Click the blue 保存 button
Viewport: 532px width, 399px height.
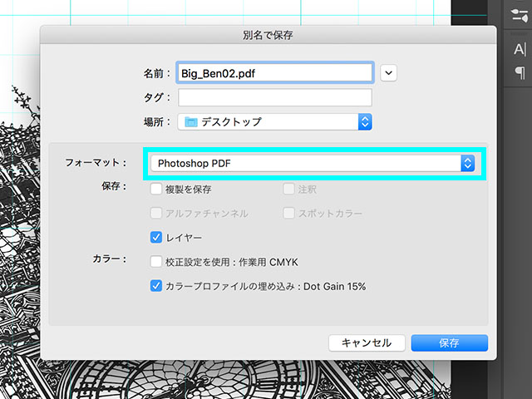tap(449, 342)
